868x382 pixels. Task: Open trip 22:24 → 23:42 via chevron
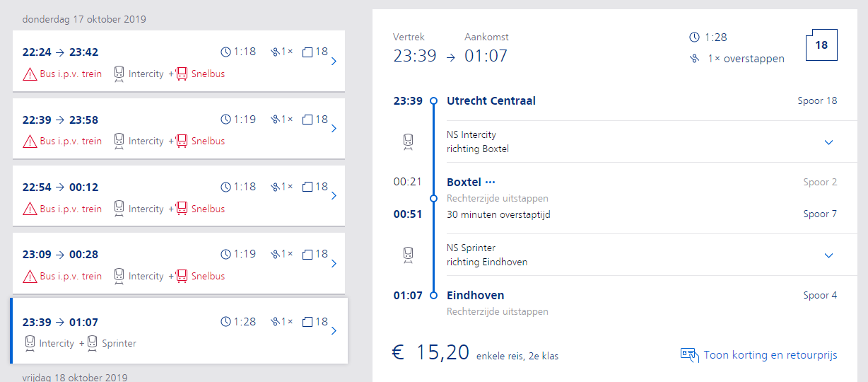[x=334, y=62]
